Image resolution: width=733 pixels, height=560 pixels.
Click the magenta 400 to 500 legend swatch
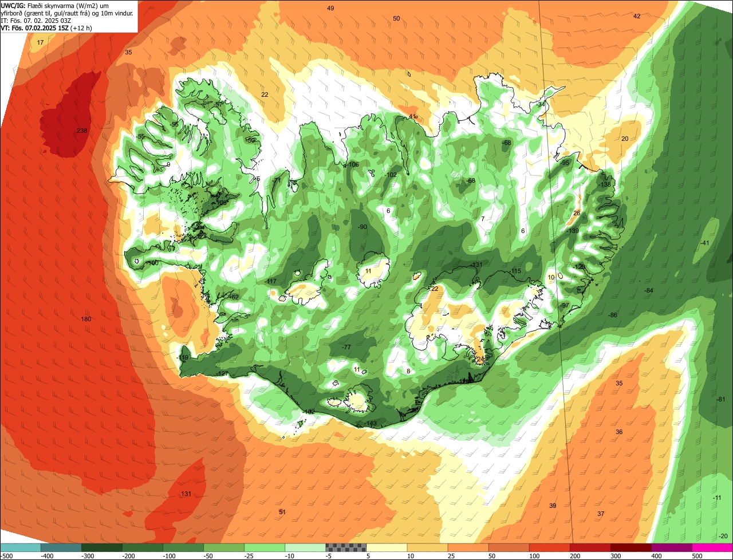click(672, 547)
